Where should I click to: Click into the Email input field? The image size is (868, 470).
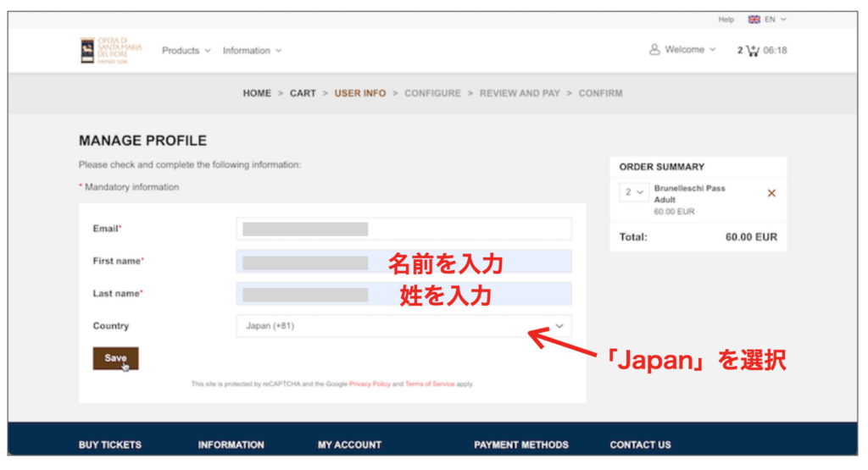pyautogui.click(x=403, y=229)
